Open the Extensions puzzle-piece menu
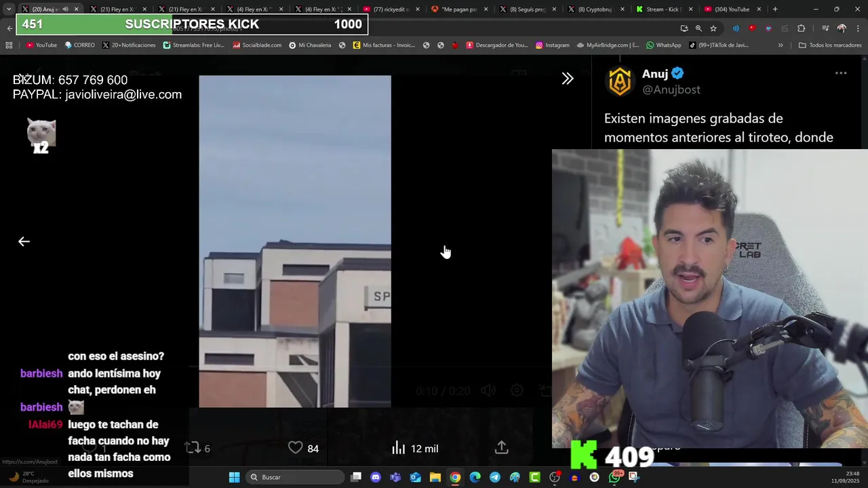 click(x=802, y=28)
